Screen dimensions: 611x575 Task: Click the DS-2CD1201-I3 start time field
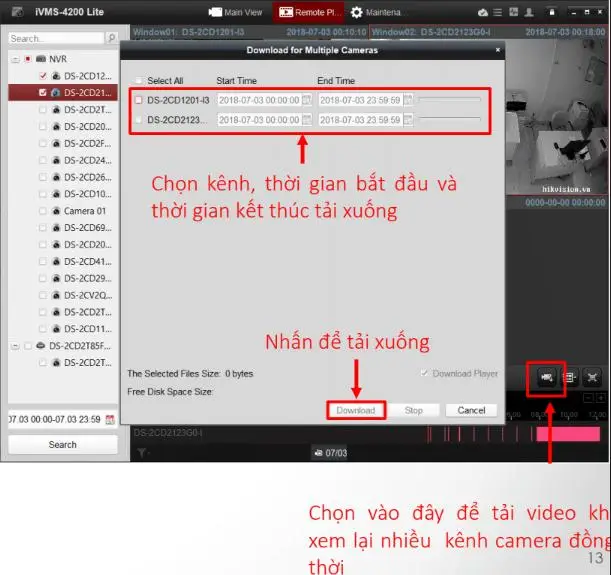[259, 100]
